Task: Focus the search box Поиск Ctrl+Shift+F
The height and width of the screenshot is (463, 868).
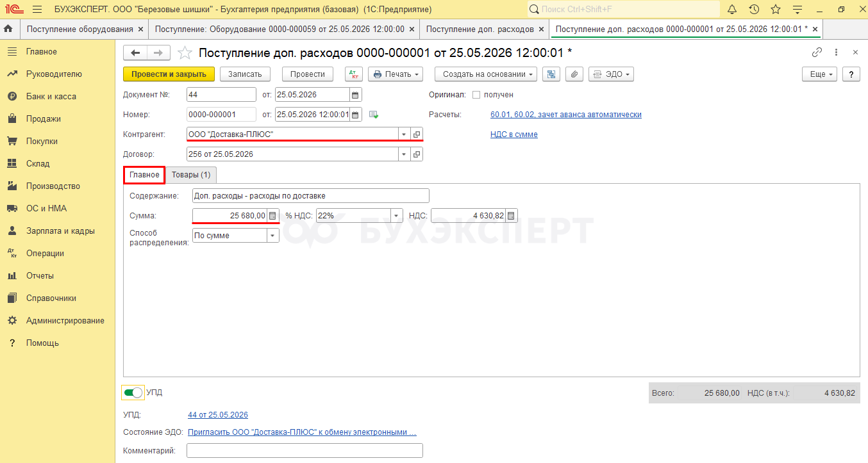Action: coord(624,10)
